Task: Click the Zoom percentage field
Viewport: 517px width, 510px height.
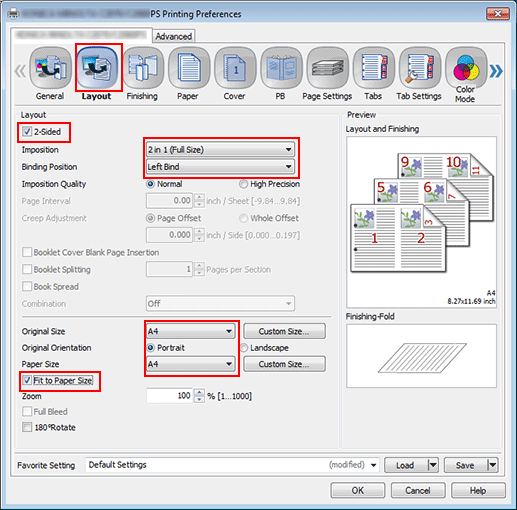Action: click(169, 396)
